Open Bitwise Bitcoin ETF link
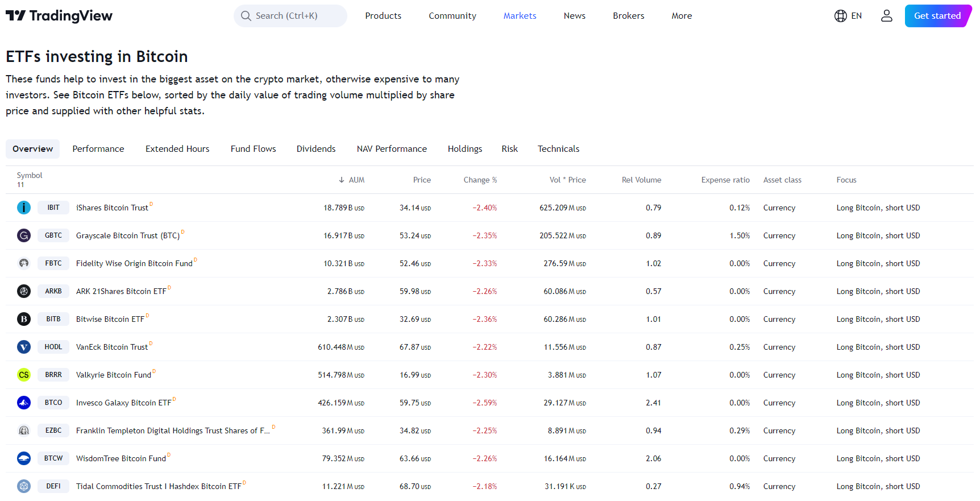Image resolution: width=980 pixels, height=501 pixels. pyautogui.click(x=110, y=320)
